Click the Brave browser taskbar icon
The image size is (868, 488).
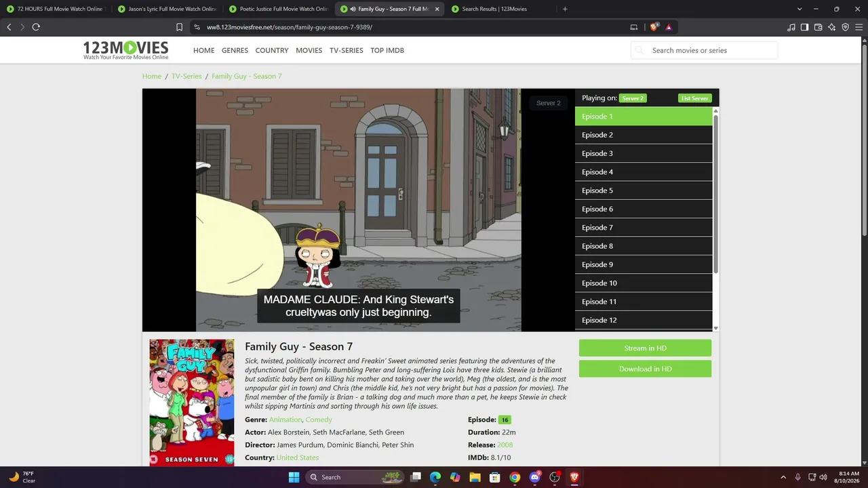coord(574,477)
